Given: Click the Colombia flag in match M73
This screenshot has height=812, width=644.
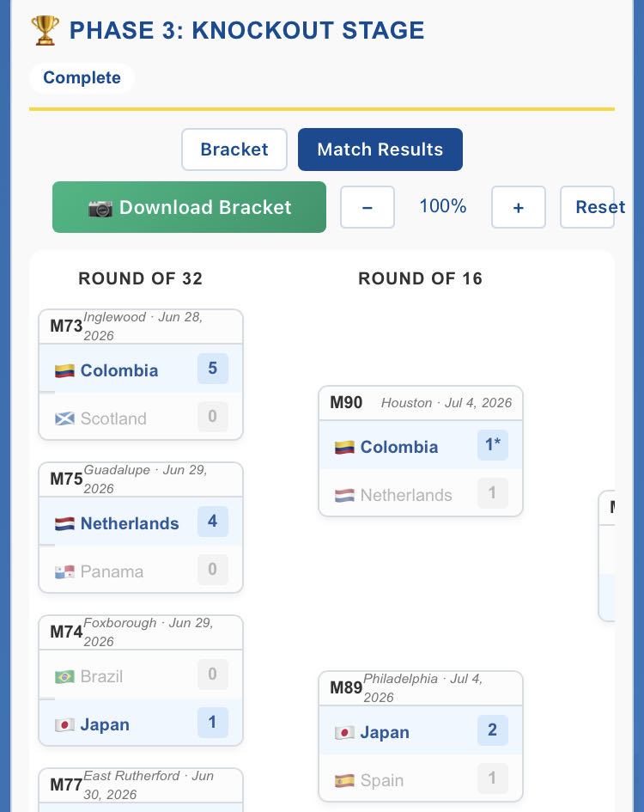Looking at the screenshot, I should 64,370.
